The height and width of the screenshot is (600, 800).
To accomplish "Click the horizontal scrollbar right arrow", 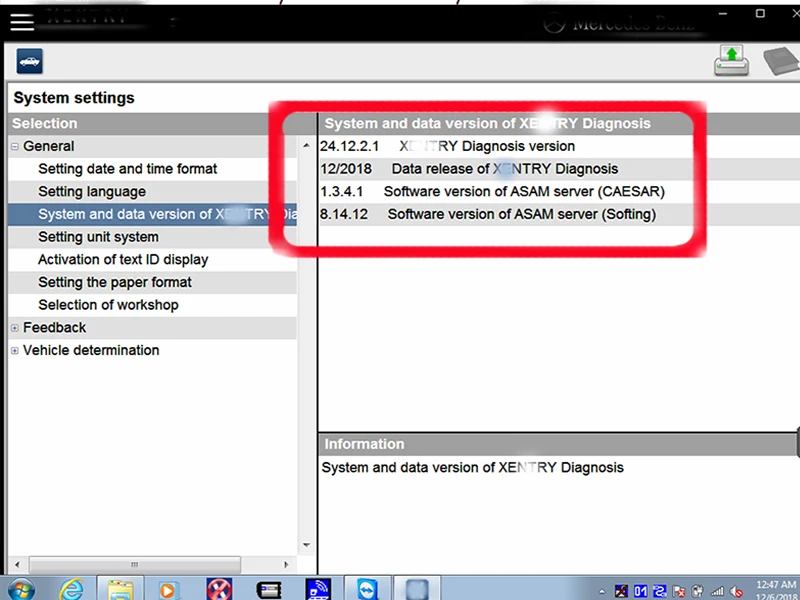I will coord(286,565).
